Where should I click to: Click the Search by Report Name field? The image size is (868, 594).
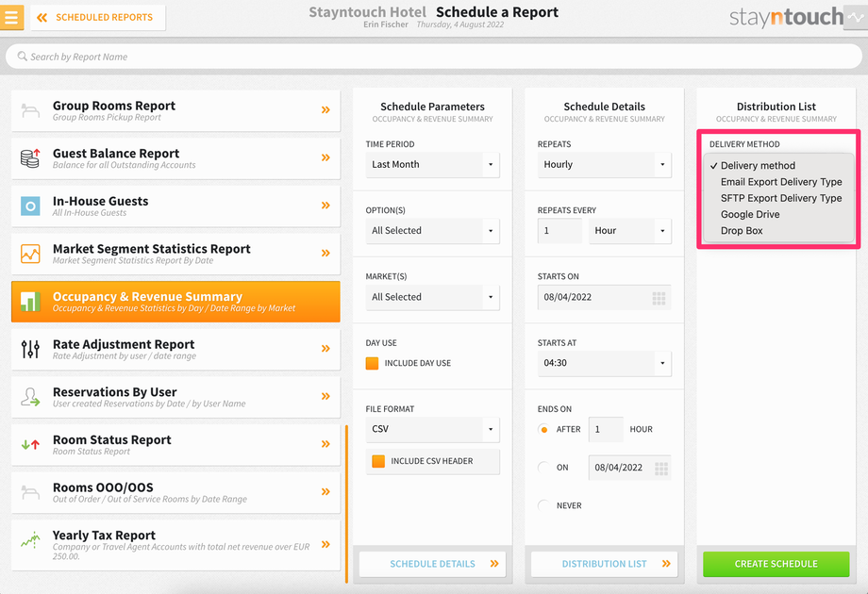pos(433,57)
